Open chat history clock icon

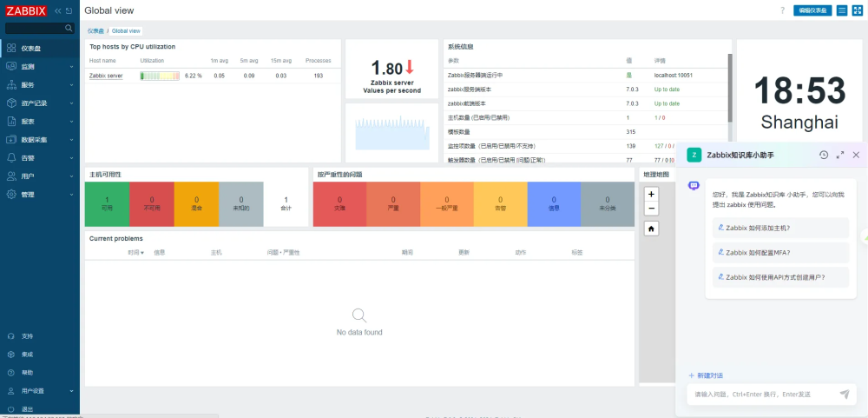(x=824, y=156)
